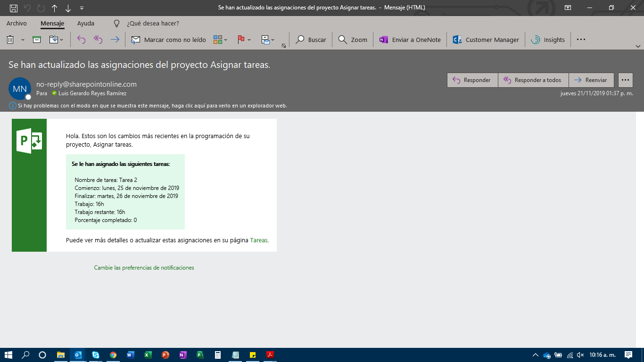
Task: Click the Save icon in the quick access toolbar
Action: tap(14, 8)
